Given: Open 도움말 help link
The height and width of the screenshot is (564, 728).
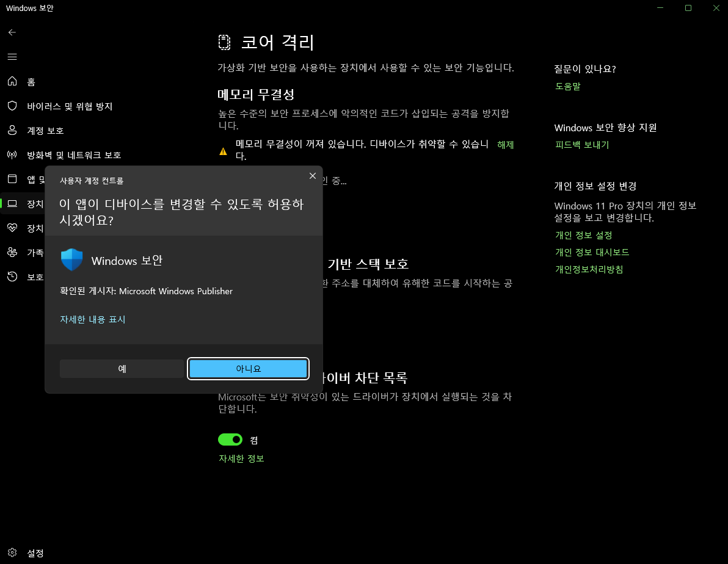Looking at the screenshot, I should (568, 86).
